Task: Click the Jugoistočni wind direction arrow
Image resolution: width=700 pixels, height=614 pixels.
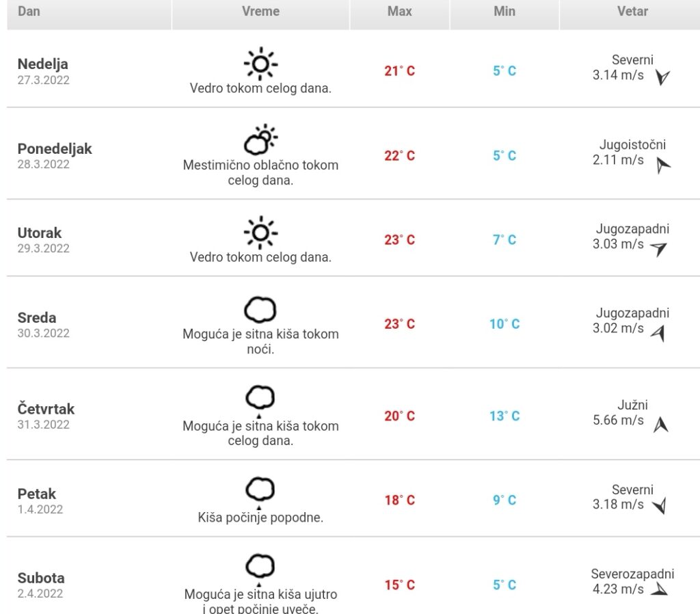Action: tap(663, 165)
